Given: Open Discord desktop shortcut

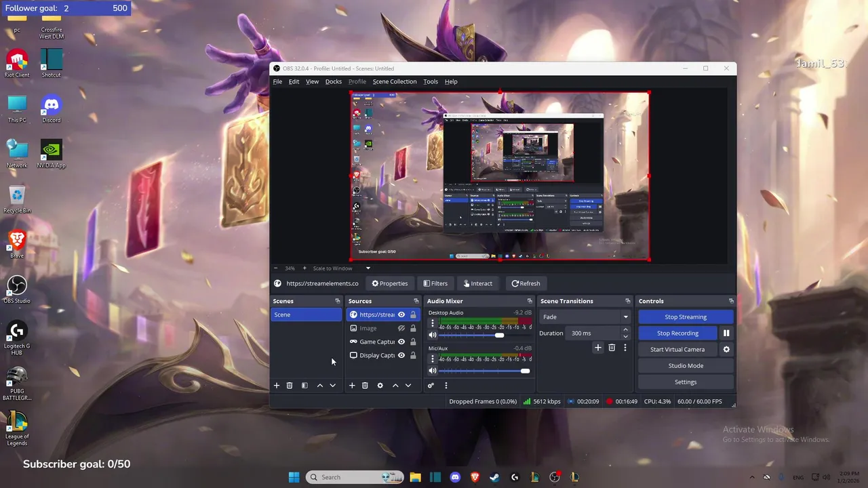Looking at the screenshot, I should (52, 108).
